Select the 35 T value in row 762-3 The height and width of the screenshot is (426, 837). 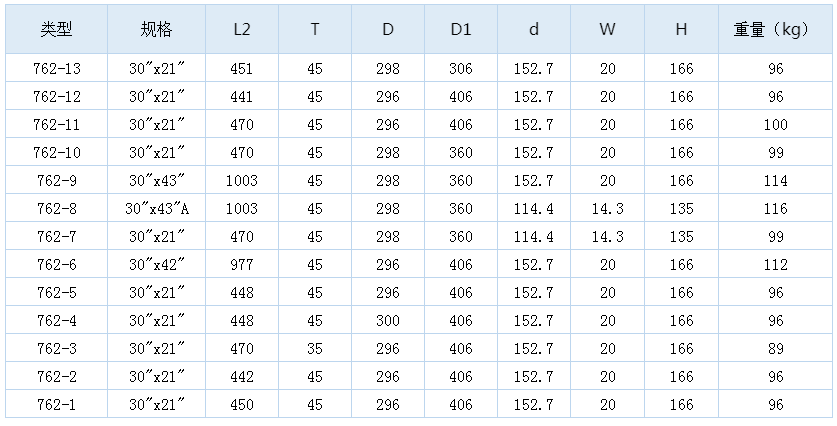(x=315, y=349)
